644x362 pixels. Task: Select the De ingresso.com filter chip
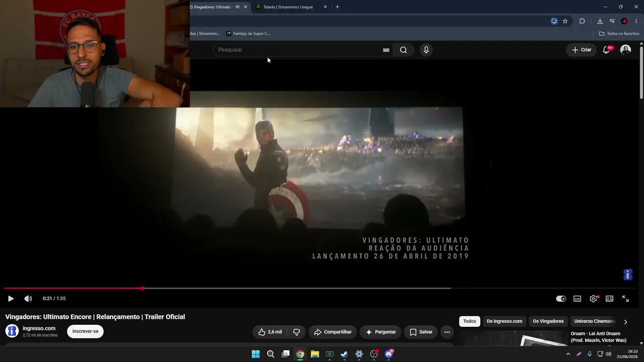504,321
